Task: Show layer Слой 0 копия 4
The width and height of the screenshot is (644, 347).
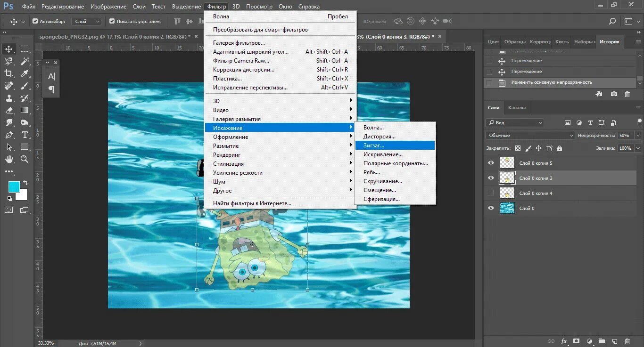Action: (491, 193)
